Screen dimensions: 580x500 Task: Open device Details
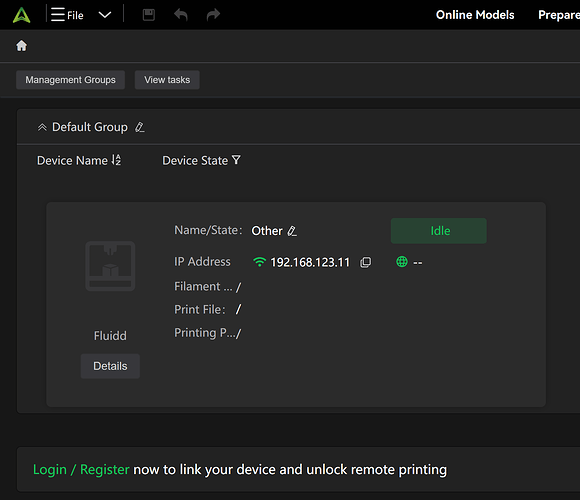pos(110,366)
